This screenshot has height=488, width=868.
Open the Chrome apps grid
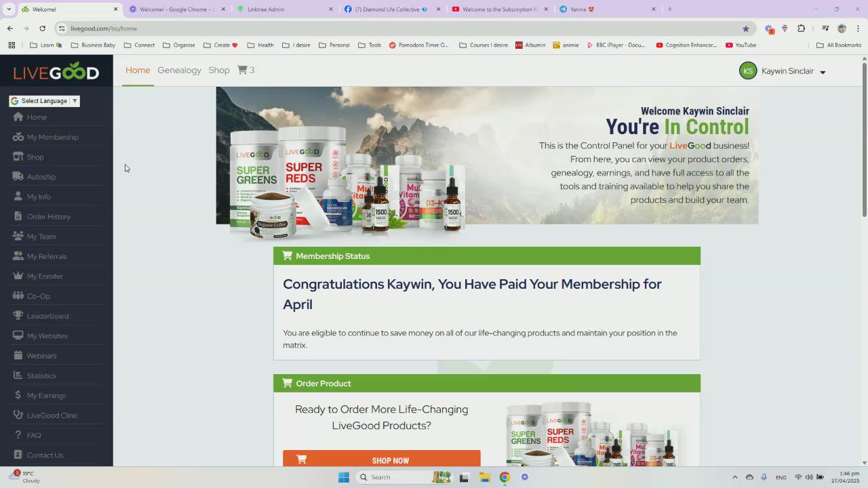click(x=12, y=45)
